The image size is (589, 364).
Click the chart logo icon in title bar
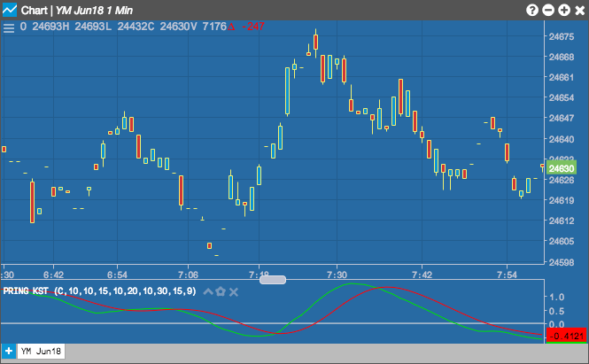tap(10, 10)
